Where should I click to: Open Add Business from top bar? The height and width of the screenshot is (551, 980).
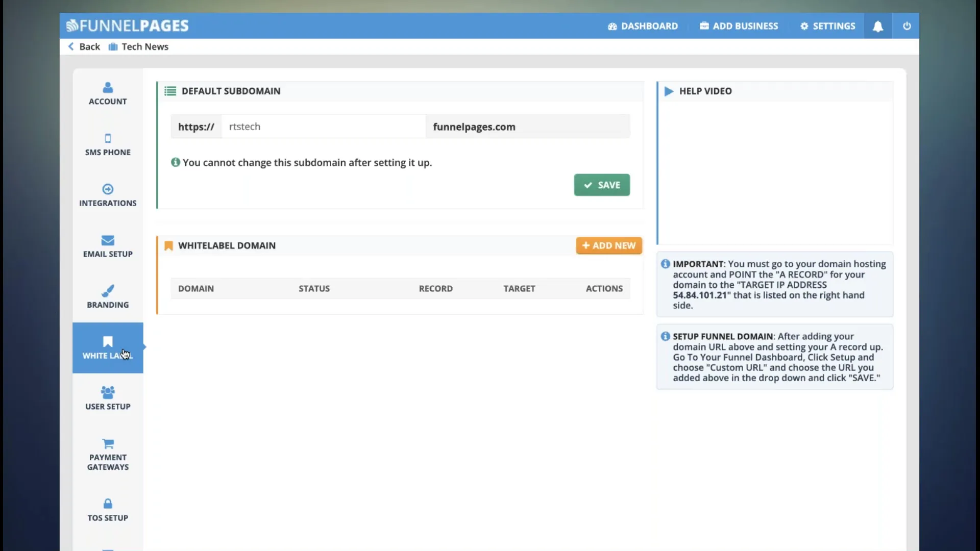click(739, 26)
